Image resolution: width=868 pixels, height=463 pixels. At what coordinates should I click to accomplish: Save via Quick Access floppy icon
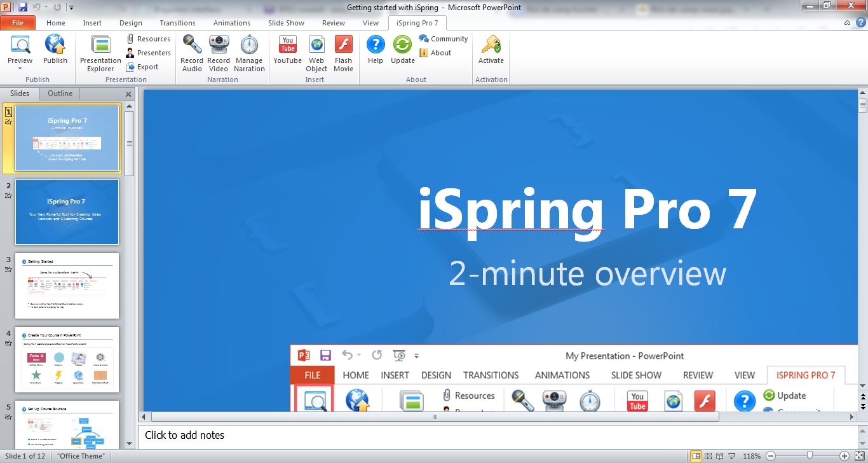[23, 7]
